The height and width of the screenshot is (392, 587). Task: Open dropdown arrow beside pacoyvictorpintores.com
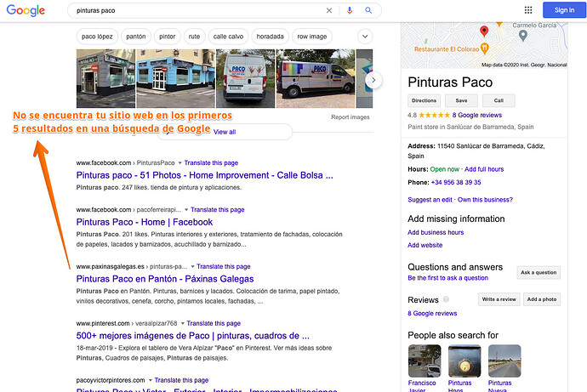pos(151,380)
